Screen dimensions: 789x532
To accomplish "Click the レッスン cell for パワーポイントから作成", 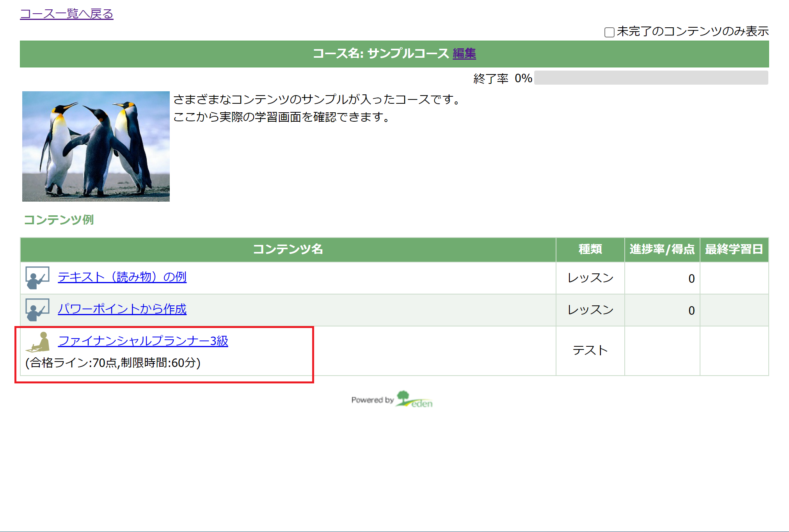I will pos(590,310).
